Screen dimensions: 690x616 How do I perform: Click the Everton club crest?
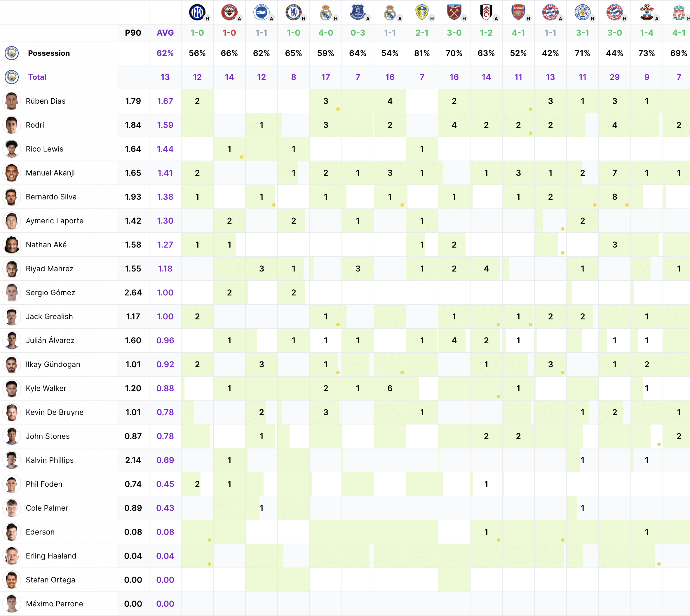pos(358,12)
